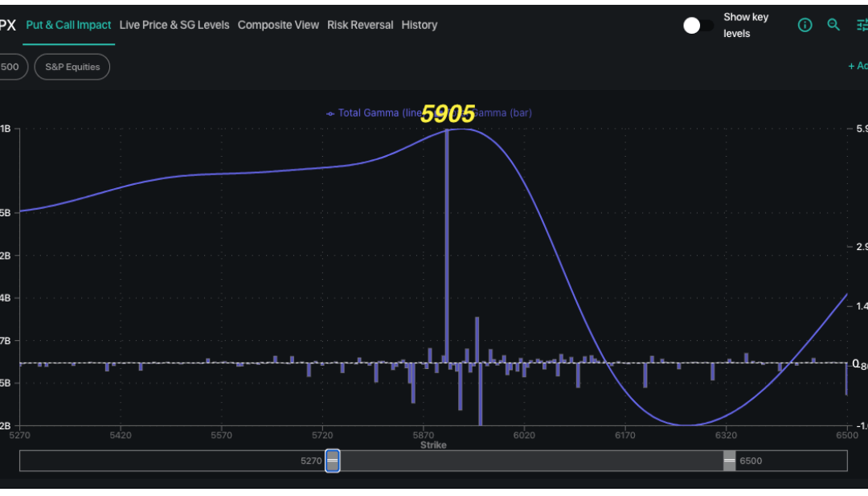Switch to Live Price & SG Levels tab
The image size is (868, 496).
pyautogui.click(x=174, y=25)
